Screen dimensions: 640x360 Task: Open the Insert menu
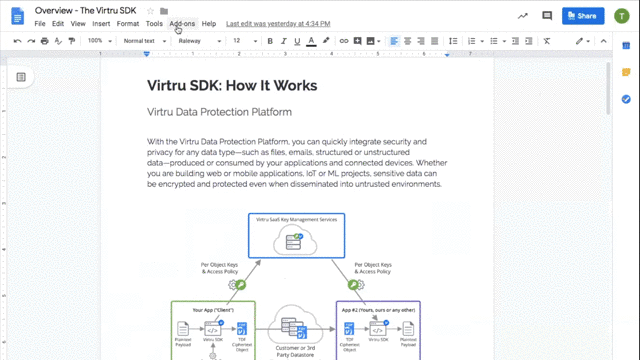[101, 24]
